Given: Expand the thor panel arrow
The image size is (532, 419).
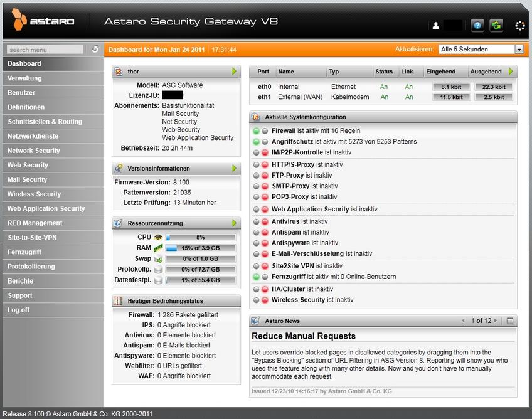Looking at the screenshot, I should [234, 72].
